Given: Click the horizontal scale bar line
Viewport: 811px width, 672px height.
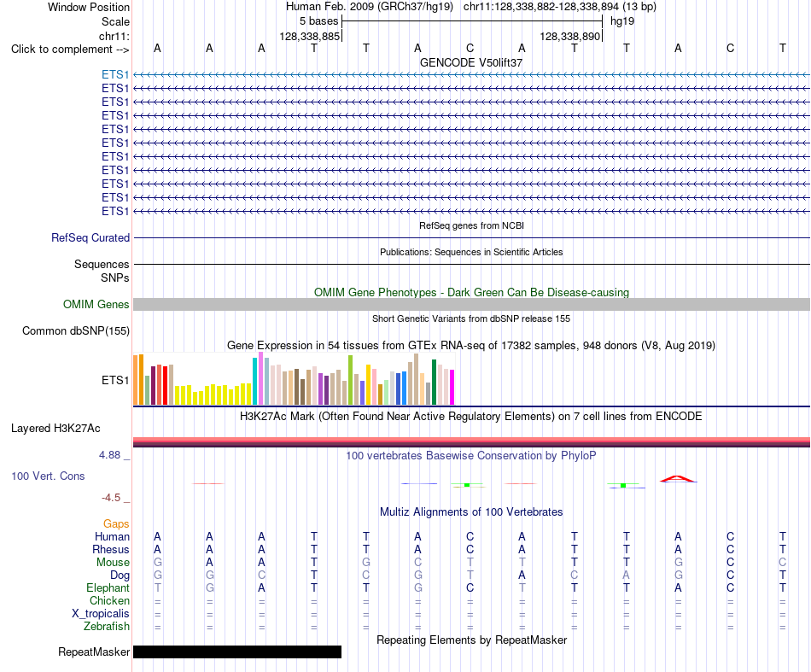Looking at the screenshot, I should 472,21.
